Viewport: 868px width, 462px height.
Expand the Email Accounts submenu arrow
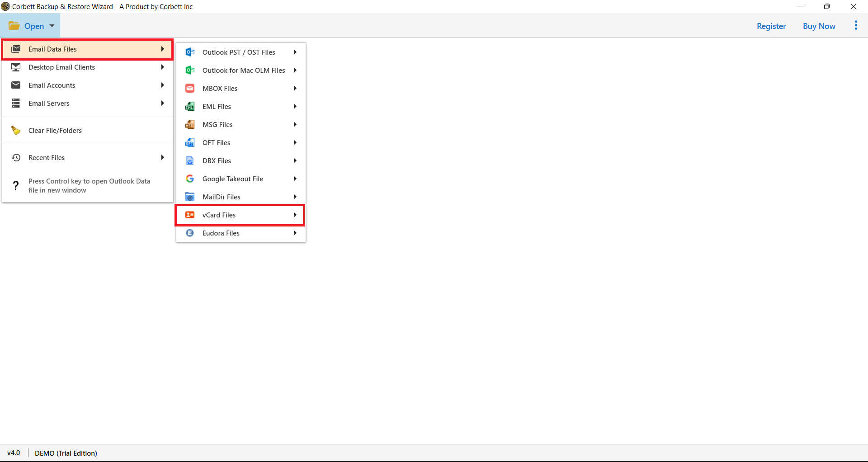162,85
